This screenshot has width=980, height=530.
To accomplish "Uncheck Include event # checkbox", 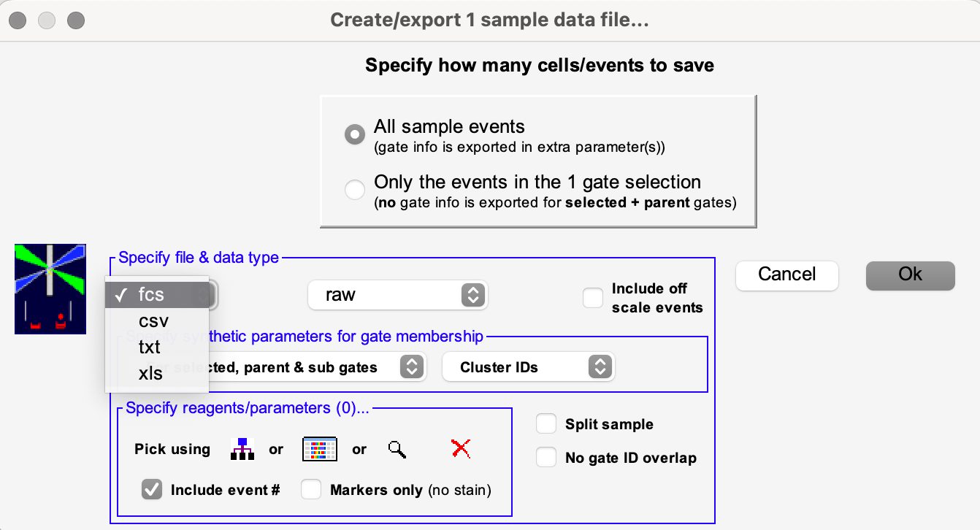I will [152, 490].
